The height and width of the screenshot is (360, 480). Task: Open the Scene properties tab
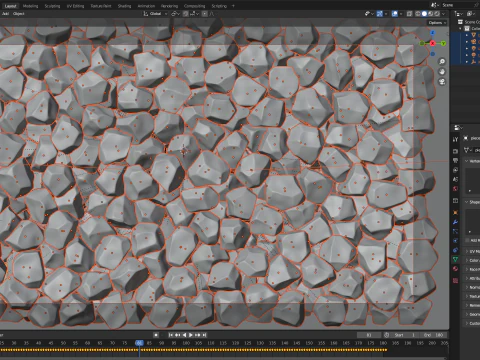point(455,179)
